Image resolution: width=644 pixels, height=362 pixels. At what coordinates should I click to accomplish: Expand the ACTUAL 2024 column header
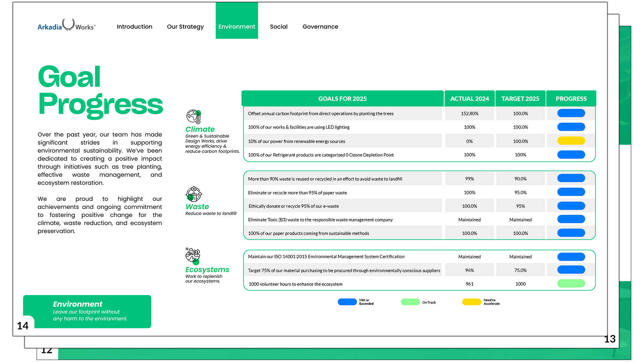tap(469, 98)
